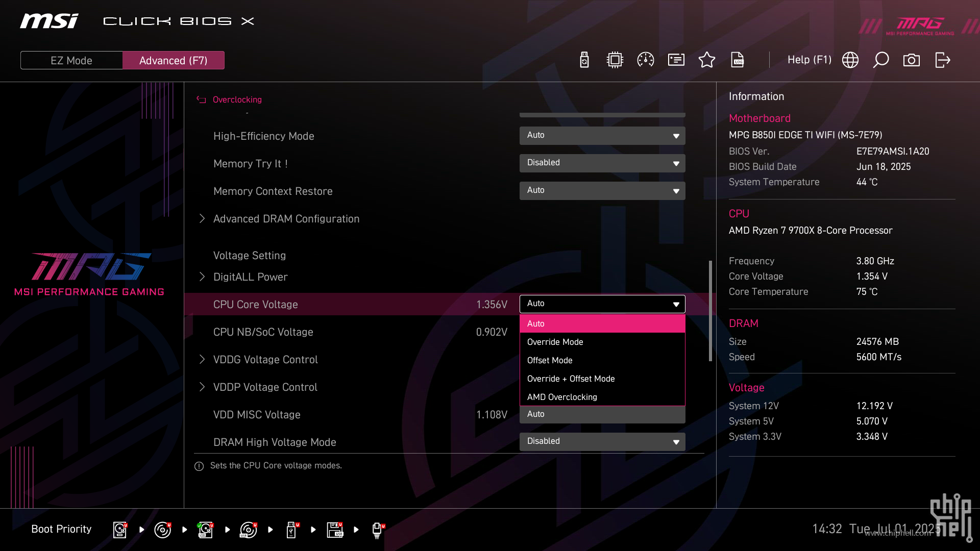Screen dimensions: 980x551
Task: Select the CPU NB/SoC Voltage row
Action: (449, 332)
